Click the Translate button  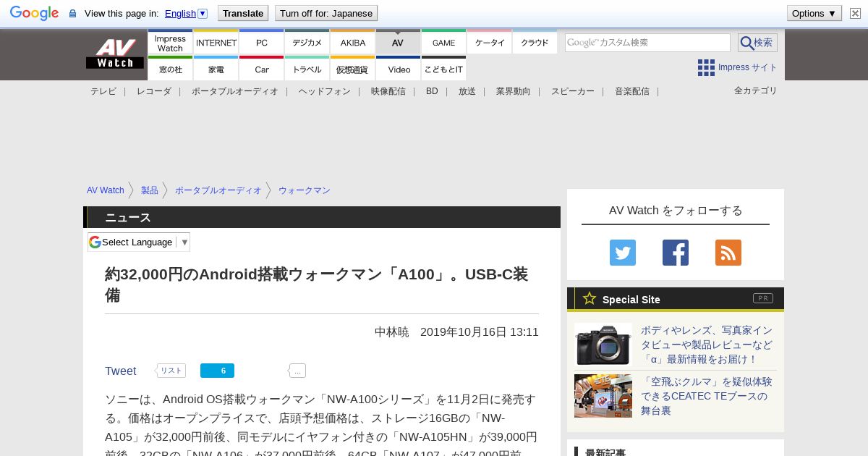[x=242, y=13]
